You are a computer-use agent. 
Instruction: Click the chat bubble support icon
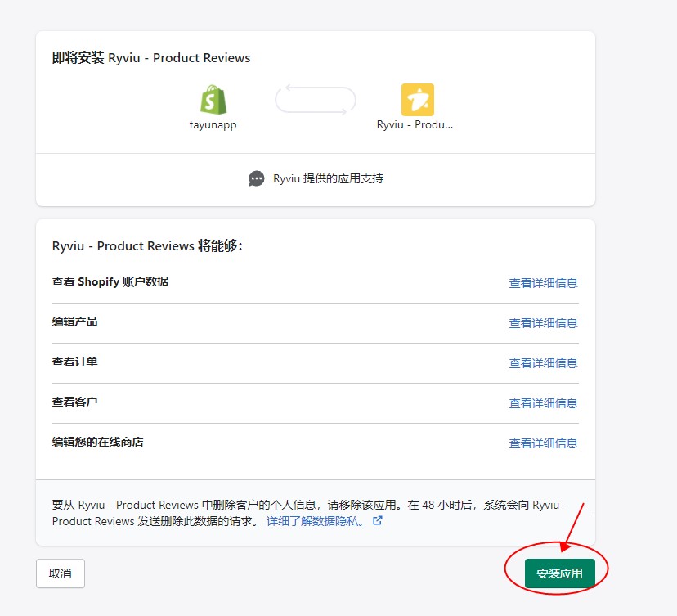257,178
